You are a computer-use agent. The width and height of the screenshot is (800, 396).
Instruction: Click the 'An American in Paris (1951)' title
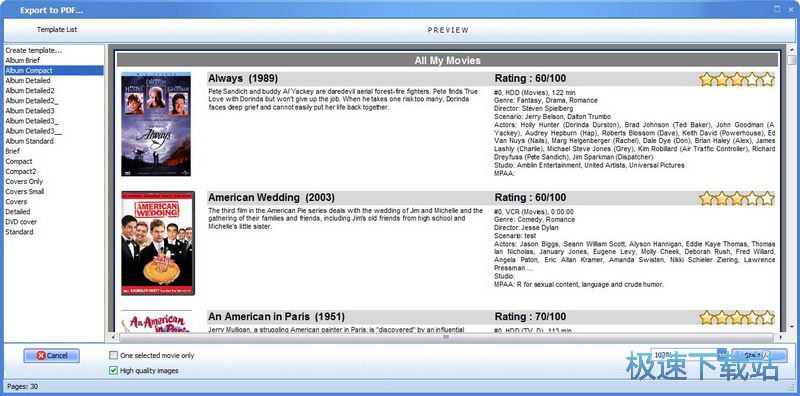coord(276,317)
